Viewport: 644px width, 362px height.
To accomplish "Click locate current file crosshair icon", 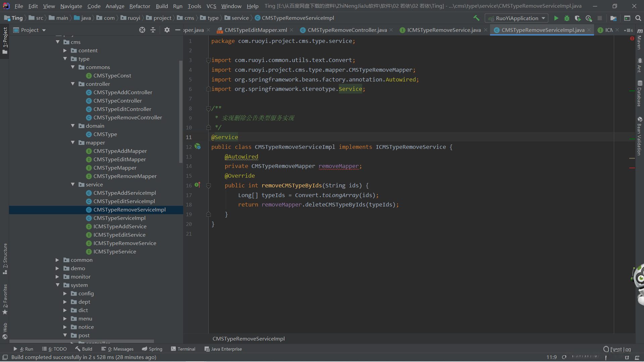I will pyautogui.click(x=142, y=30).
